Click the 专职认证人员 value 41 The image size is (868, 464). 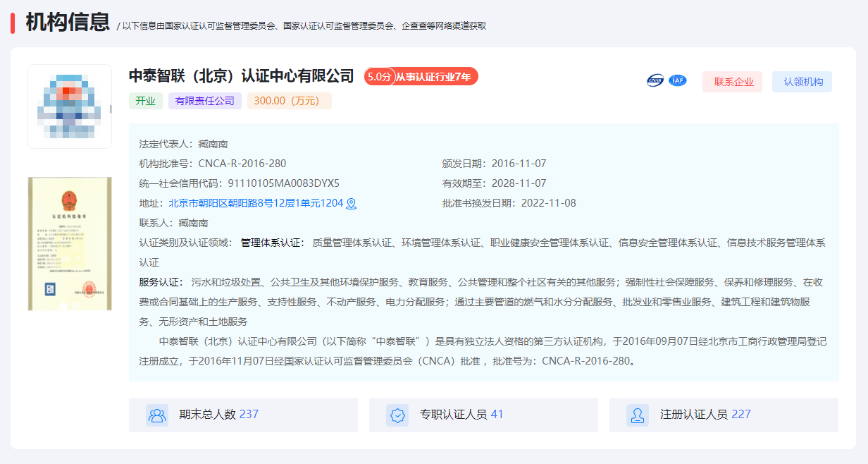tap(497, 415)
